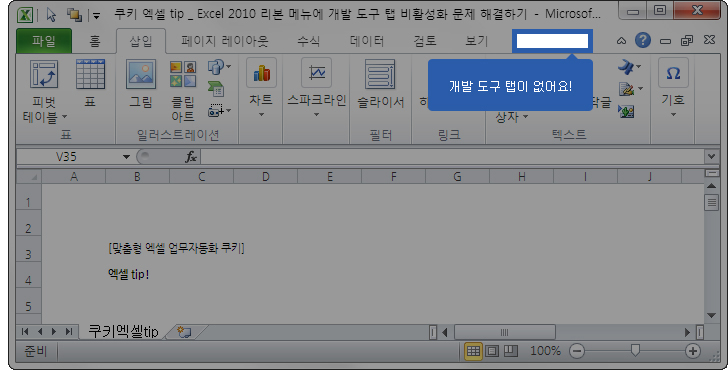Click the 차트 (Chart) icon
This screenshot has width=728, height=370.
click(261, 73)
